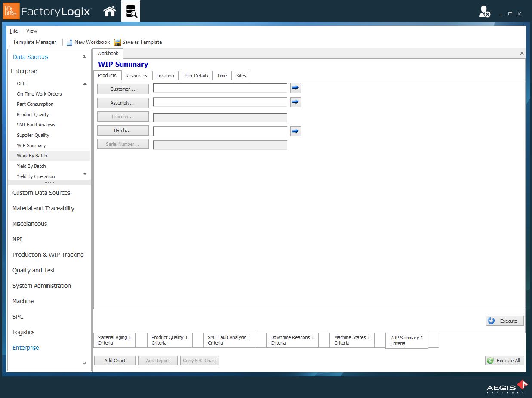Open the database search analytics icon
The width and height of the screenshot is (532, 398).
coord(131,12)
